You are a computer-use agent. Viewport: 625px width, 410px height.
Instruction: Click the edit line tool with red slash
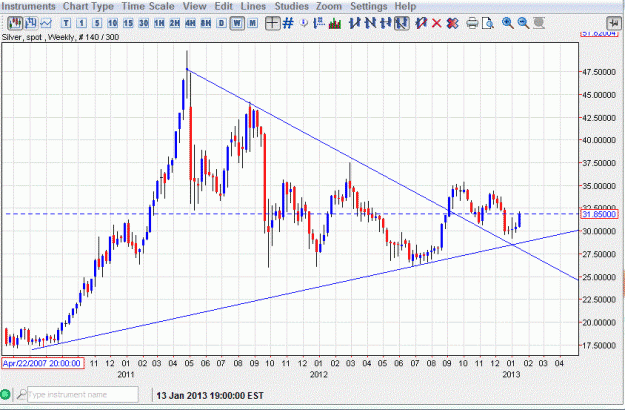pyautogui.click(x=421, y=23)
